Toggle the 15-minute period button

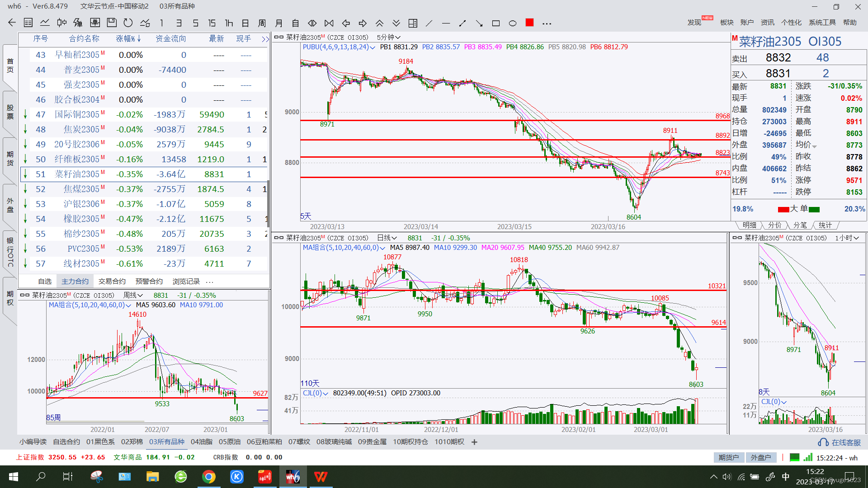tap(212, 23)
